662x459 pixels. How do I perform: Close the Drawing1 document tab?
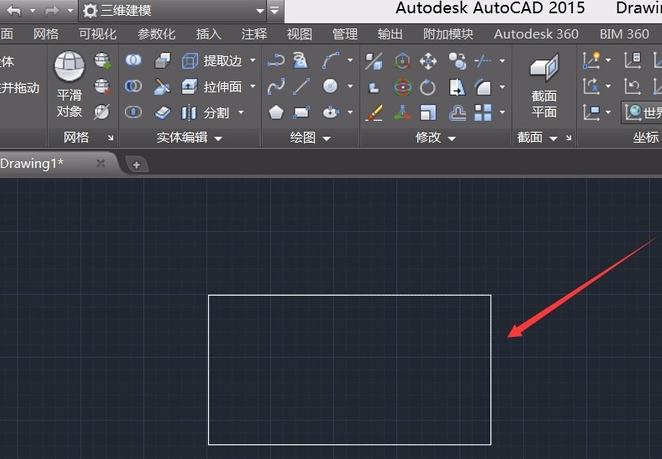(x=100, y=163)
